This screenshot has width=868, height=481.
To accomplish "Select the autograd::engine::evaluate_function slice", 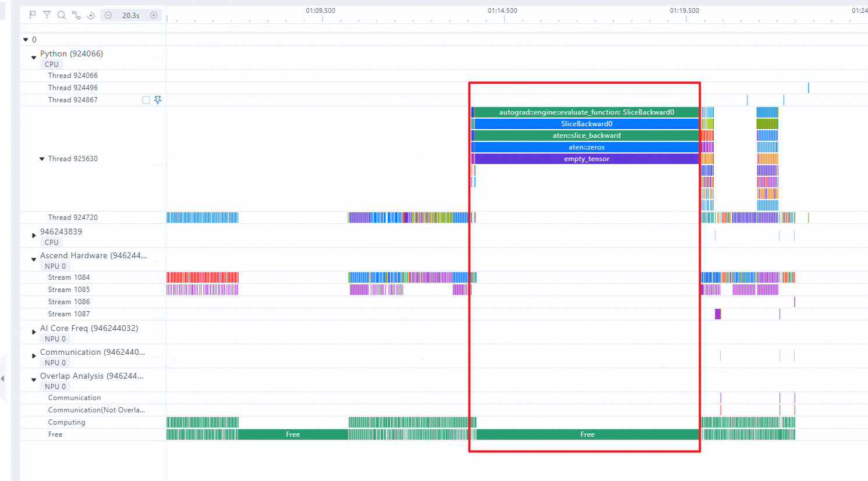I will tap(586, 112).
